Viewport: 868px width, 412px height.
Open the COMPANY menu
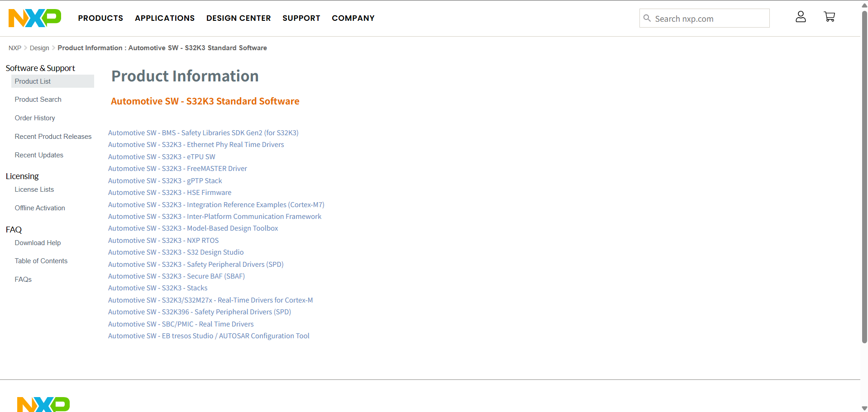(353, 18)
